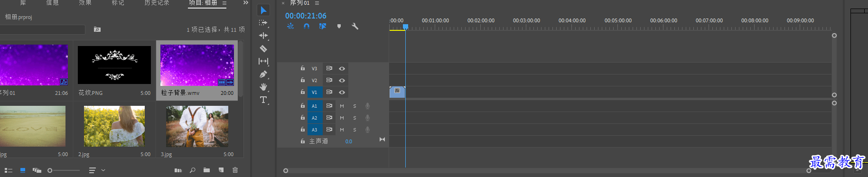This screenshot has width=868, height=177.
Task: Open the 序列 01 timeline panel menu
Action: click(317, 3)
